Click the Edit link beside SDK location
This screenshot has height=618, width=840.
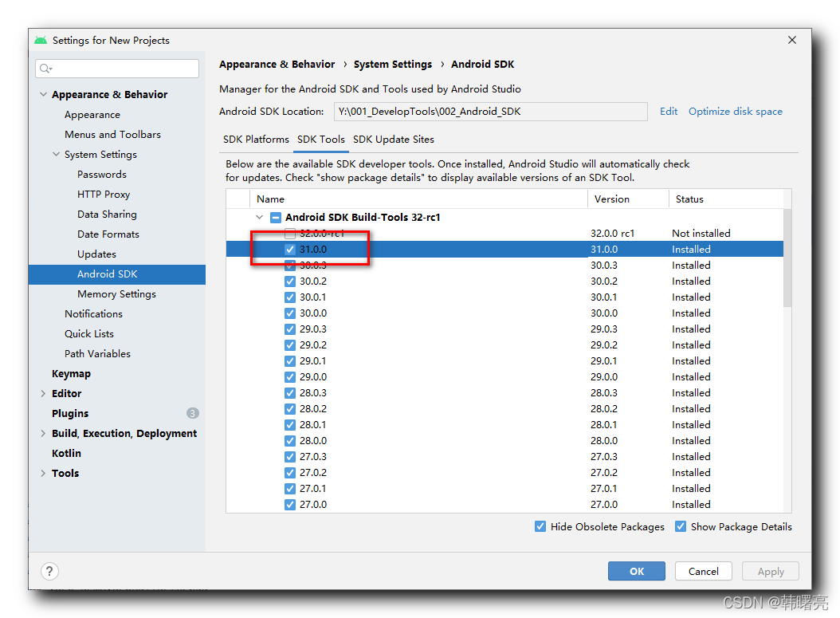(x=668, y=111)
